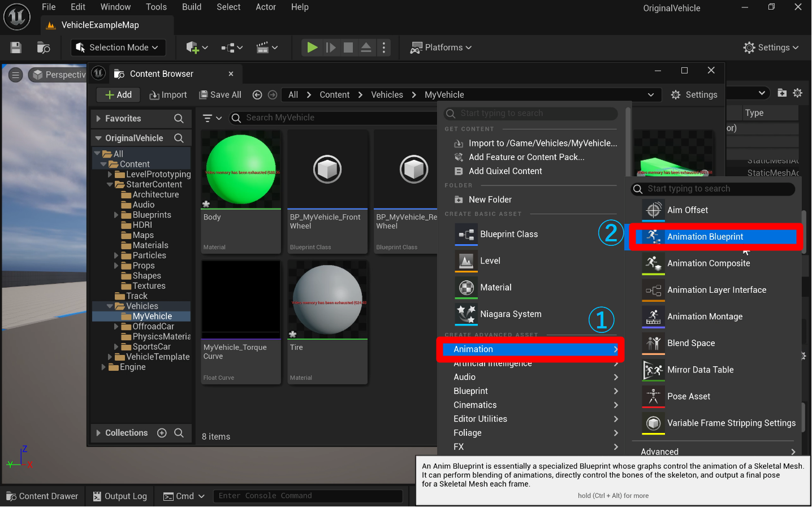Open main toolbar Settings dropdown
This screenshot has height=507, width=812.
[771, 47]
